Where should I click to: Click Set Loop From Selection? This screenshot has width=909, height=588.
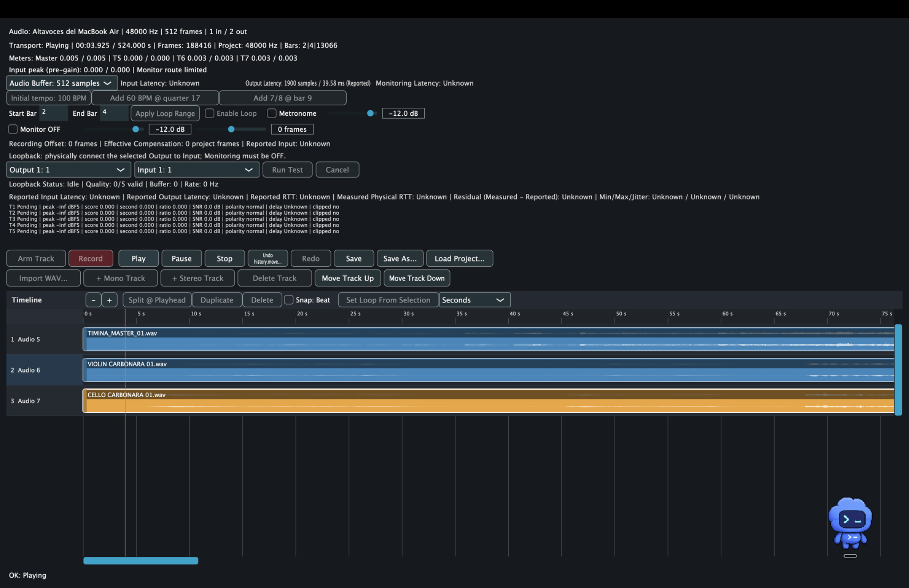tap(388, 300)
